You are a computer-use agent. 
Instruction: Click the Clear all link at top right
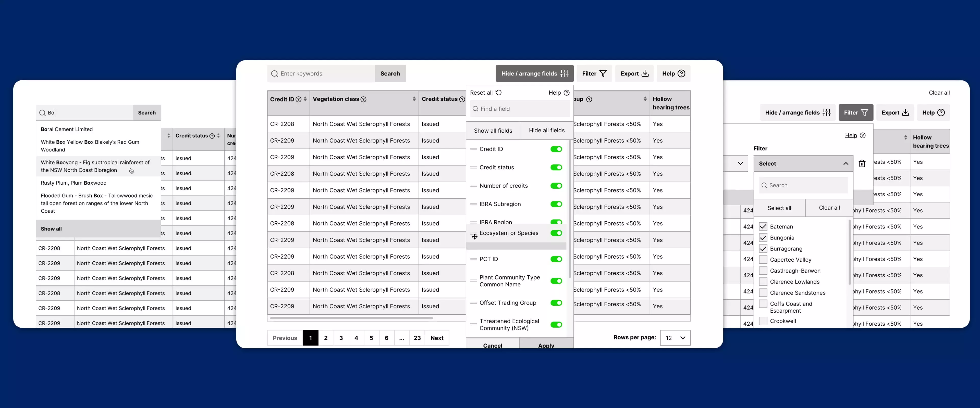939,92
